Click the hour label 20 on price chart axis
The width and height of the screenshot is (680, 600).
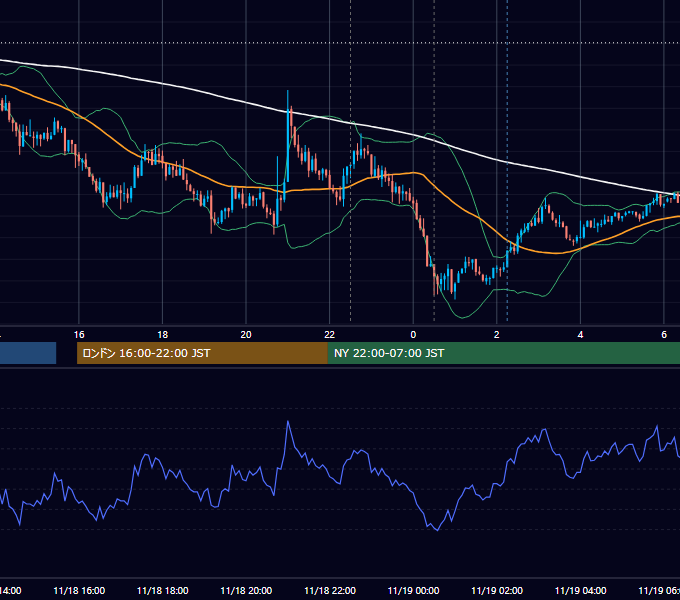(246, 335)
